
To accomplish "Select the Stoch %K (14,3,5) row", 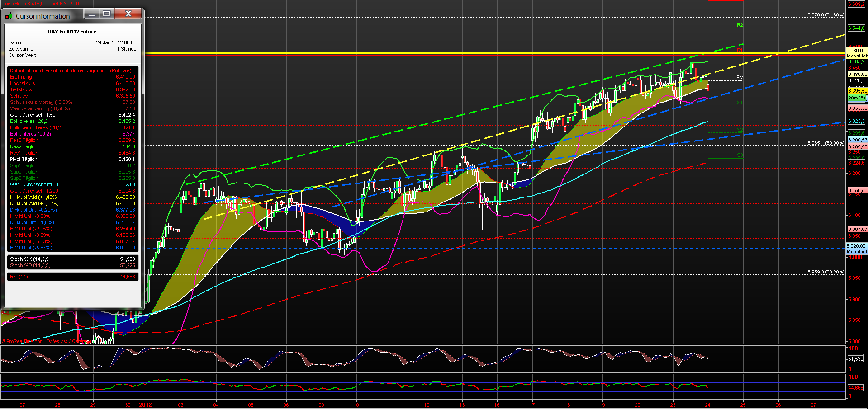I will tap(72, 259).
